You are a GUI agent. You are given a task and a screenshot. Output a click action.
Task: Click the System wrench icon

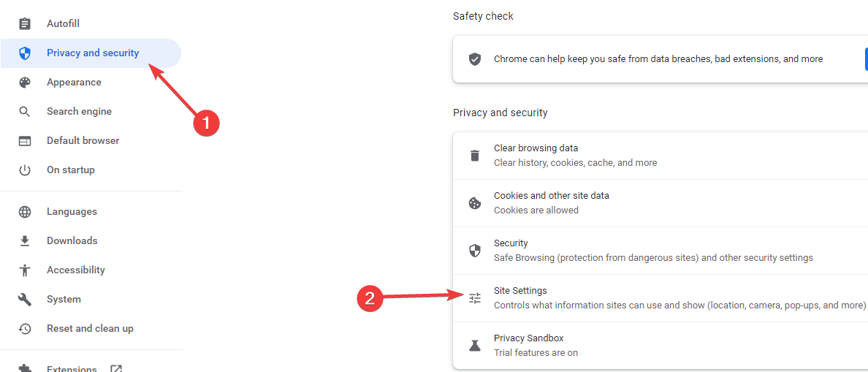(25, 300)
